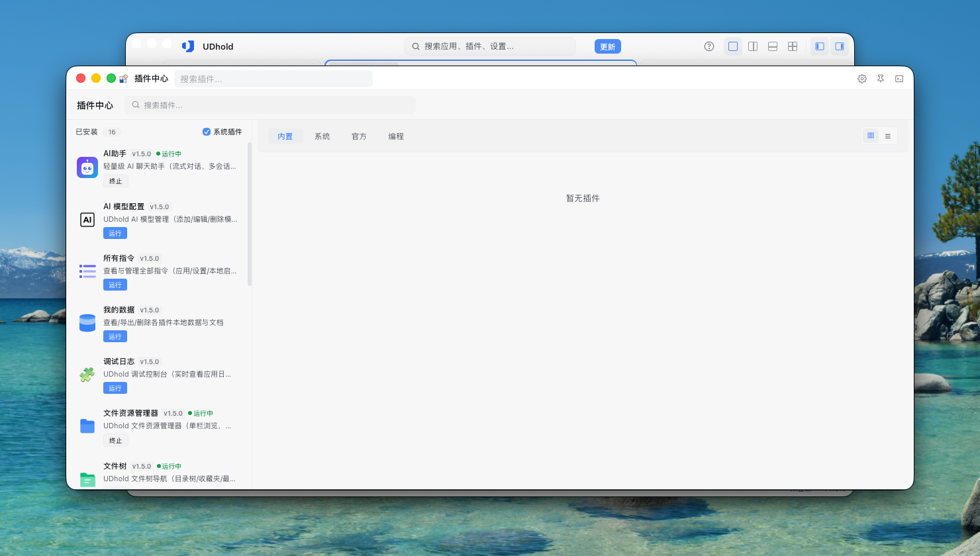Switch to the 编程 tab
This screenshot has height=556, width=980.
[x=397, y=136]
